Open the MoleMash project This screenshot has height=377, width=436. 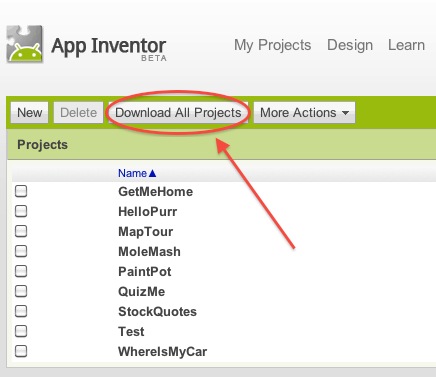click(x=149, y=252)
